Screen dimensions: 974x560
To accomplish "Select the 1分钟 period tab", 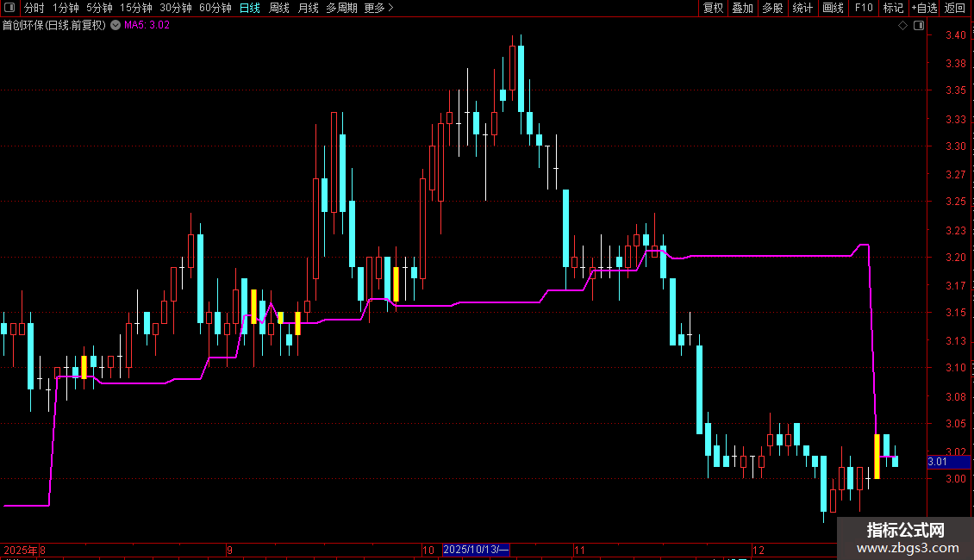I will coord(66,8).
